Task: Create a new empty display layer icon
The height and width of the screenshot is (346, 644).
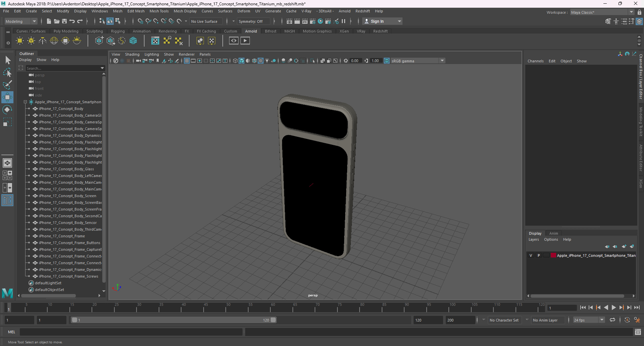Action: (x=624, y=246)
